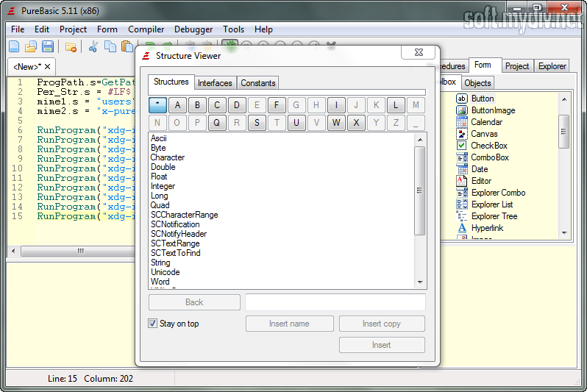Viewport: 587px width, 392px height.
Task: Filter structures by letter W
Action: [x=336, y=123]
